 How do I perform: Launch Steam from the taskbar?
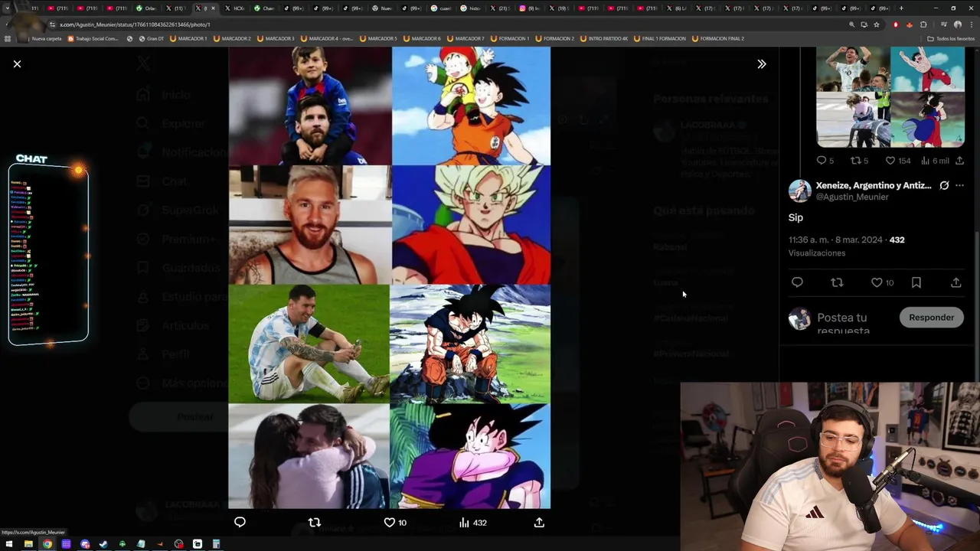[103, 544]
